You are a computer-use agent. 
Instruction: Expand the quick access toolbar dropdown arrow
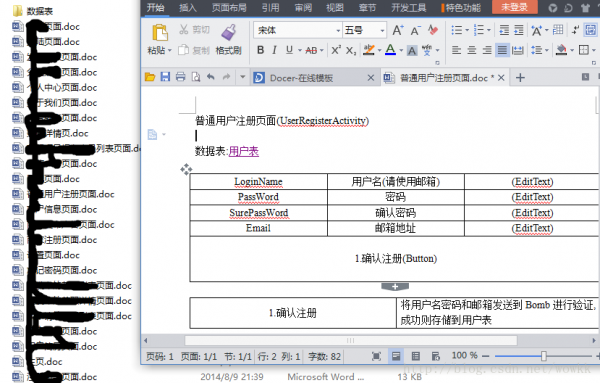click(242, 77)
